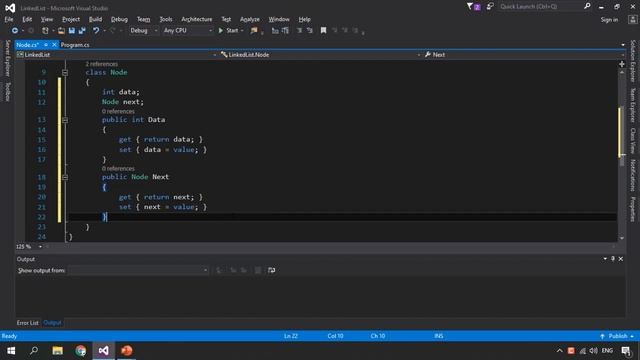Click the New Project toolbar icon
This screenshot has height=360, width=640.
(x=45, y=31)
